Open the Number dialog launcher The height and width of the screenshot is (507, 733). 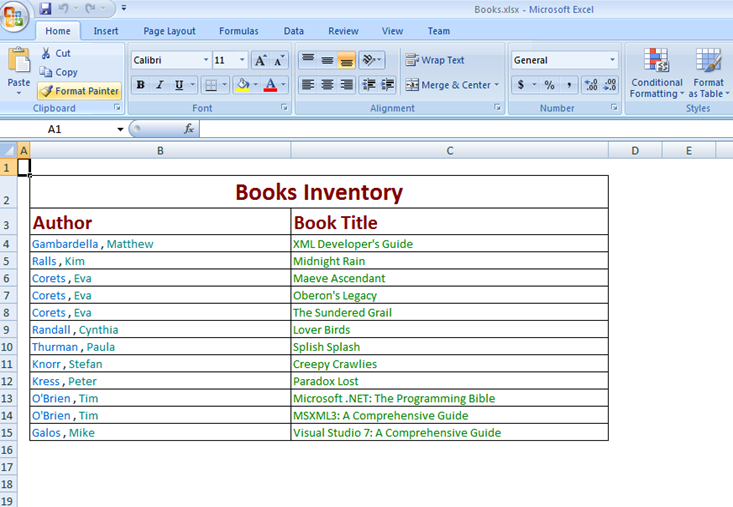pyautogui.click(x=614, y=107)
